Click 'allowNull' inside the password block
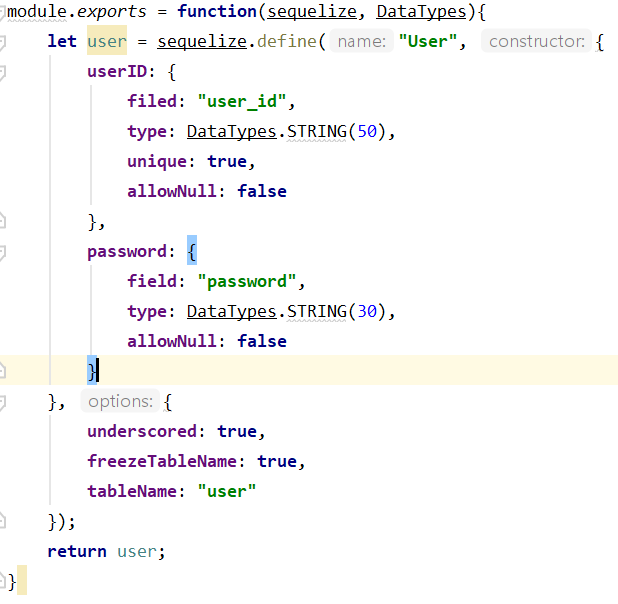Image resolution: width=618 pixels, height=604 pixels. coord(172,341)
